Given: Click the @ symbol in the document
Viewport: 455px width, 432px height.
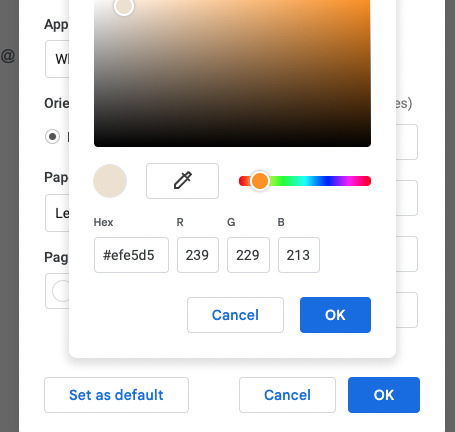Looking at the screenshot, I should click(x=8, y=56).
